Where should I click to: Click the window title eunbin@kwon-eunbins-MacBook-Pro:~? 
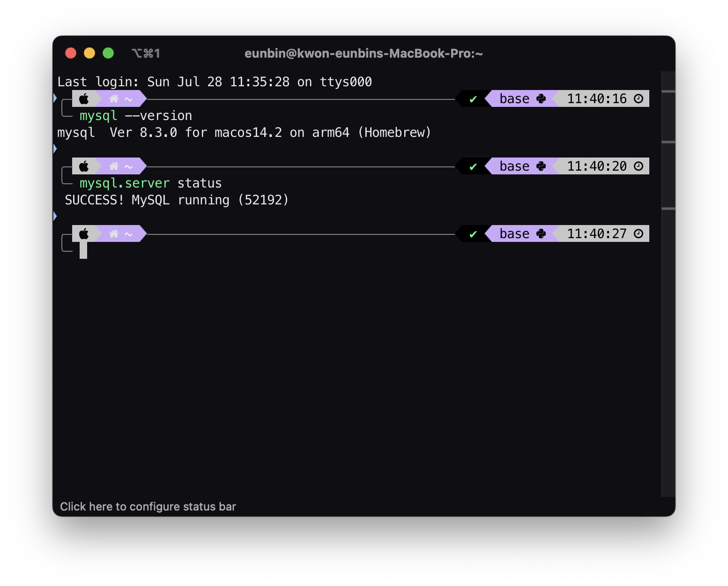(364, 53)
